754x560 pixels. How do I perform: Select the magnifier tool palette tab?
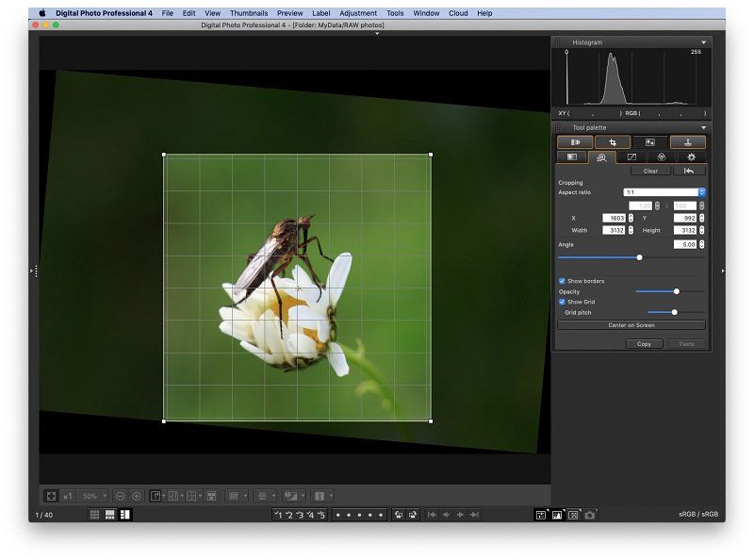pos(604,156)
